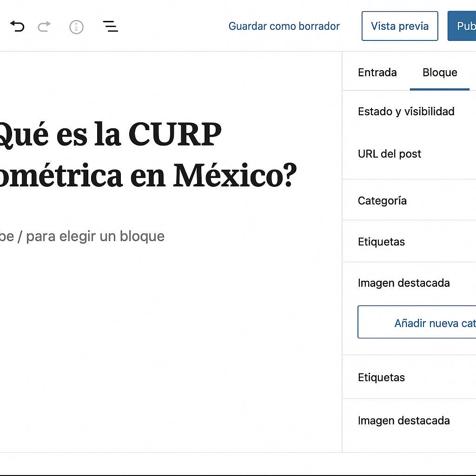This screenshot has width=476, height=476.
Task: Open the list view outline
Action: pos(110,26)
